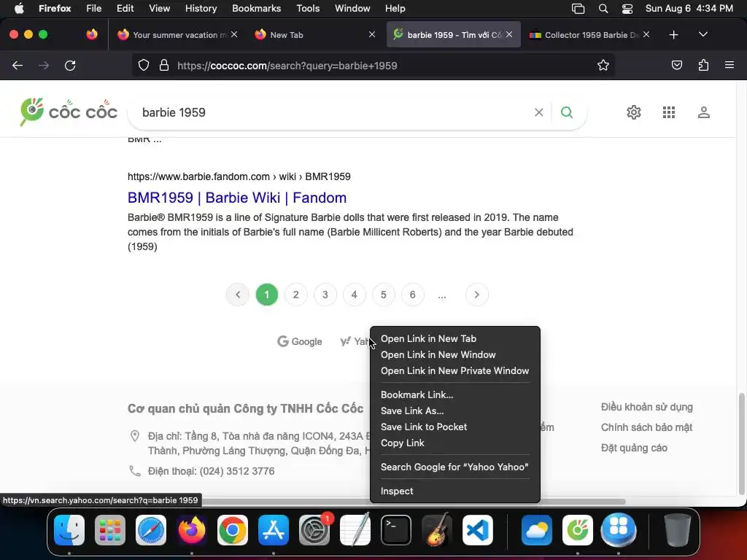Open Safari from the Dock
The width and height of the screenshot is (747, 560).
(x=151, y=530)
